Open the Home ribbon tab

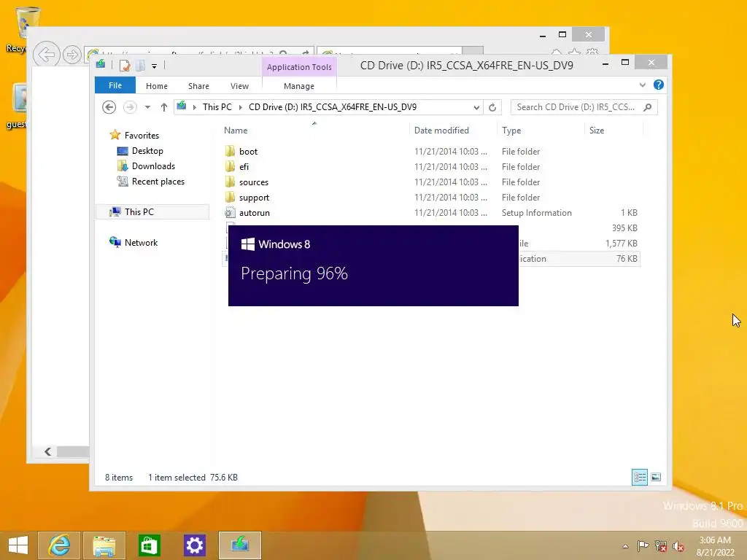tap(157, 86)
